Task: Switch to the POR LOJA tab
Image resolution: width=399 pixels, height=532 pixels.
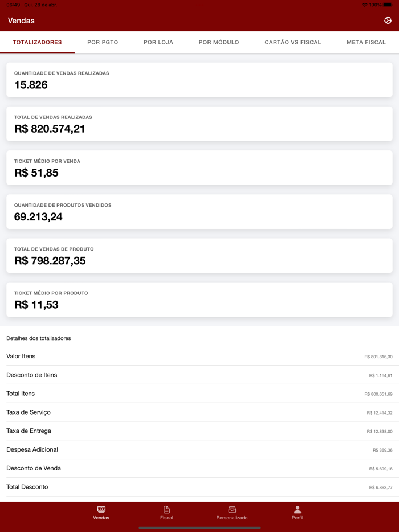Action: point(159,42)
